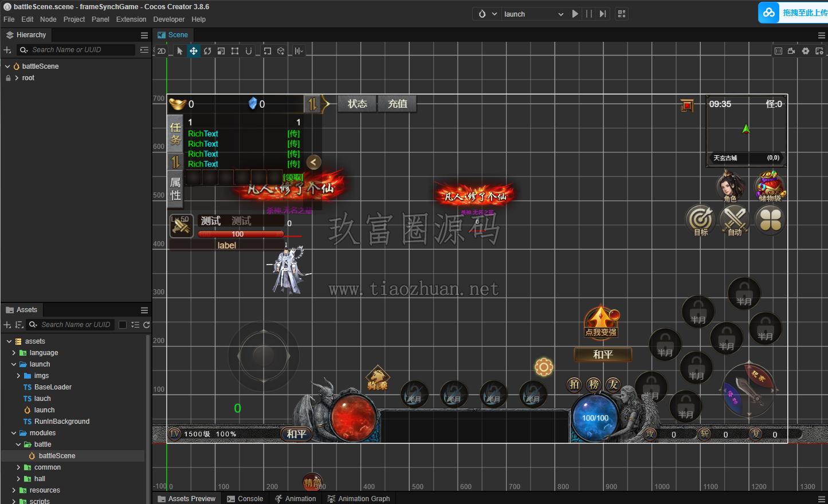
Task: Switch to the Console tab
Action: point(245,499)
